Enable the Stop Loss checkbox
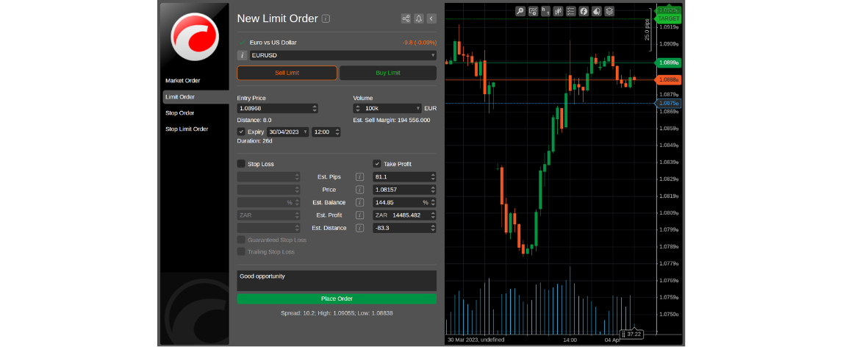The image size is (868, 347). click(x=241, y=164)
